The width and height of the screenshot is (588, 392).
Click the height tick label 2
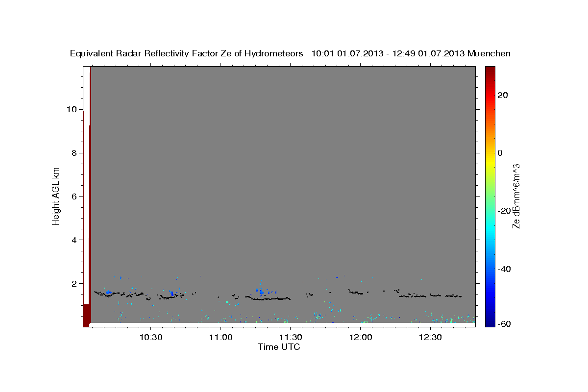coord(74,284)
